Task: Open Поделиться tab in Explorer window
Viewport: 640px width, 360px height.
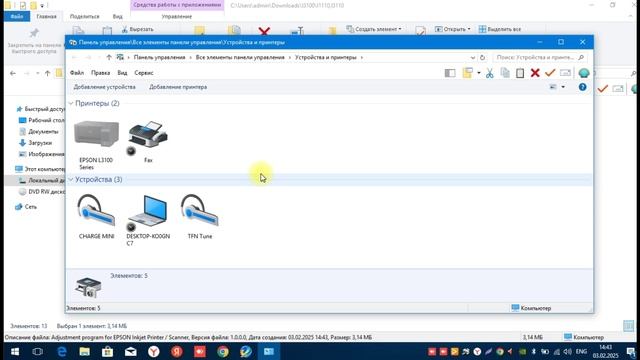Action: tap(84, 17)
